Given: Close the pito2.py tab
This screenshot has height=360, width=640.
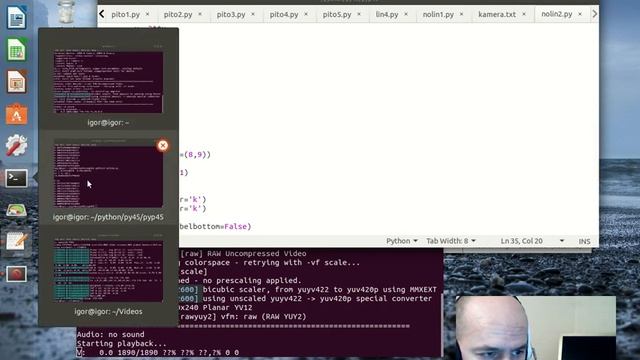Looking at the screenshot, I should click(200, 14).
